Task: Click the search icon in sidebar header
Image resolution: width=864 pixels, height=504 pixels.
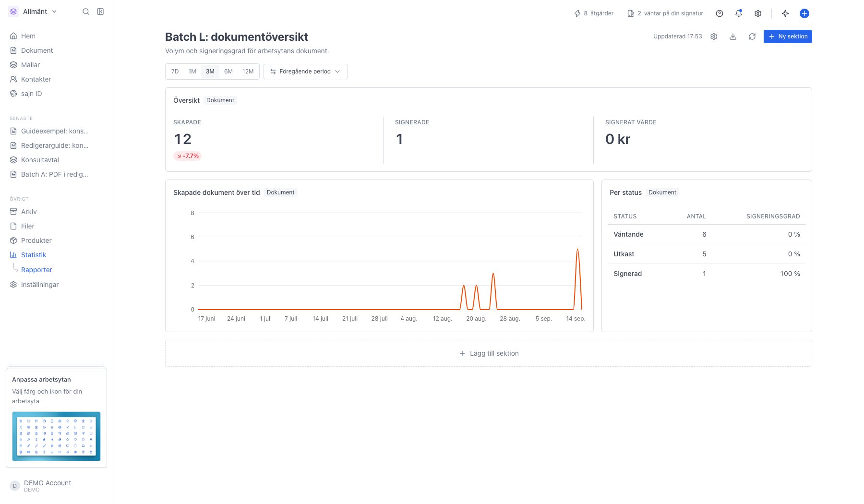Action: (86, 12)
